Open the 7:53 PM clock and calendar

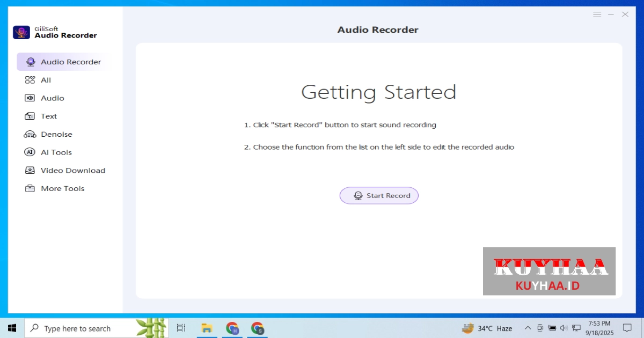(x=599, y=328)
